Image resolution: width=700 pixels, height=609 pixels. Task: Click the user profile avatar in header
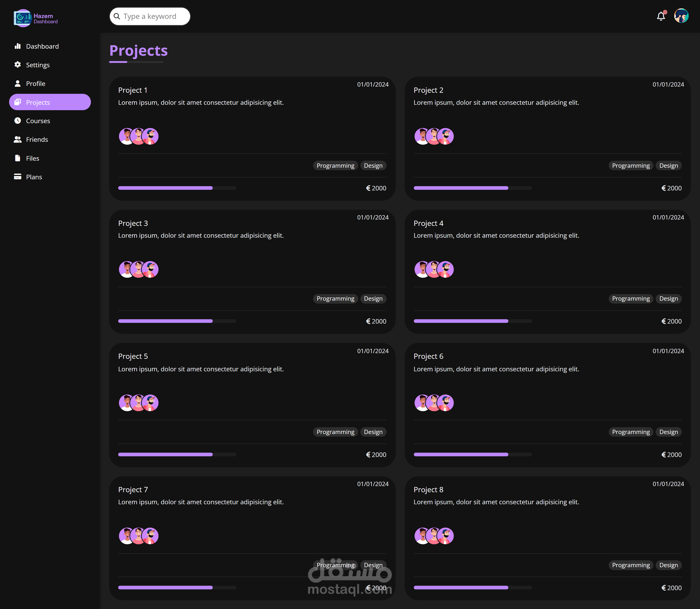click(x=681, y=16)
